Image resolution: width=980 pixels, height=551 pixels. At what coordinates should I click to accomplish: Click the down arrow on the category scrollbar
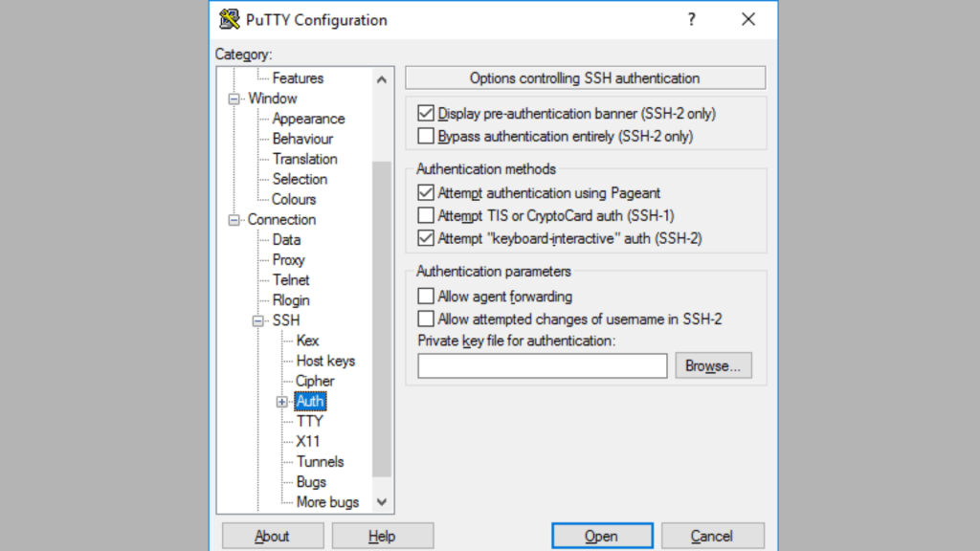point(382,500)
